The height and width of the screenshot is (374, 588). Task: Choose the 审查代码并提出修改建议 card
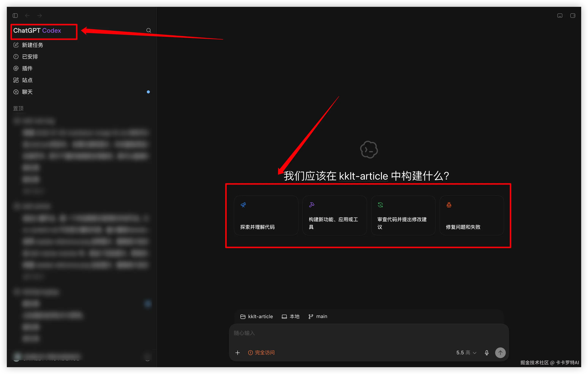403,215
